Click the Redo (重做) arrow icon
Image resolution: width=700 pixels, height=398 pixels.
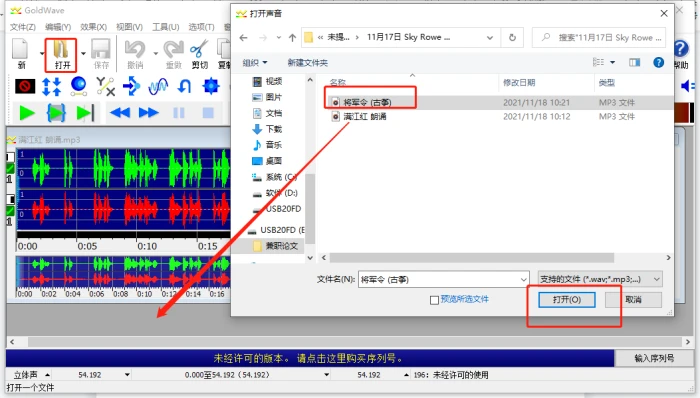pyautogui.click(x=174, y=49)
